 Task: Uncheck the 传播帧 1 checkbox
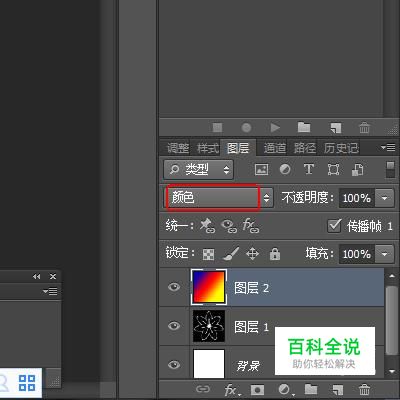pyautogui.click(x=334, y=226)
